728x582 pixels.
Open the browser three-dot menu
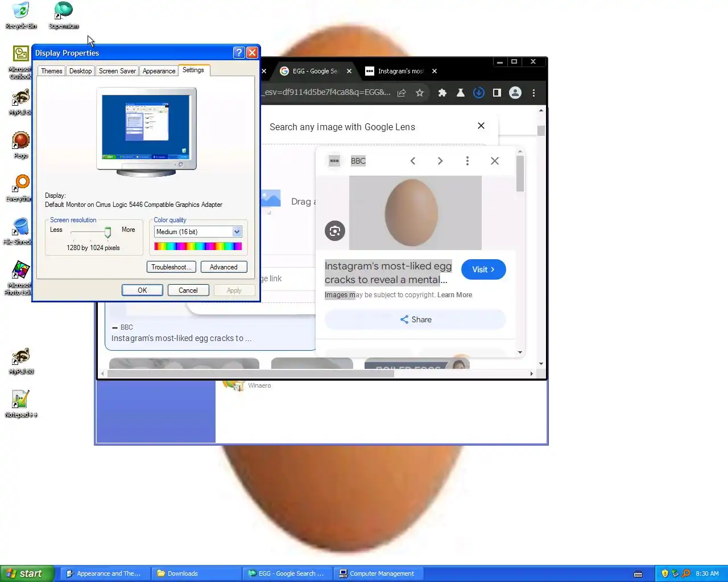(533, 93)
